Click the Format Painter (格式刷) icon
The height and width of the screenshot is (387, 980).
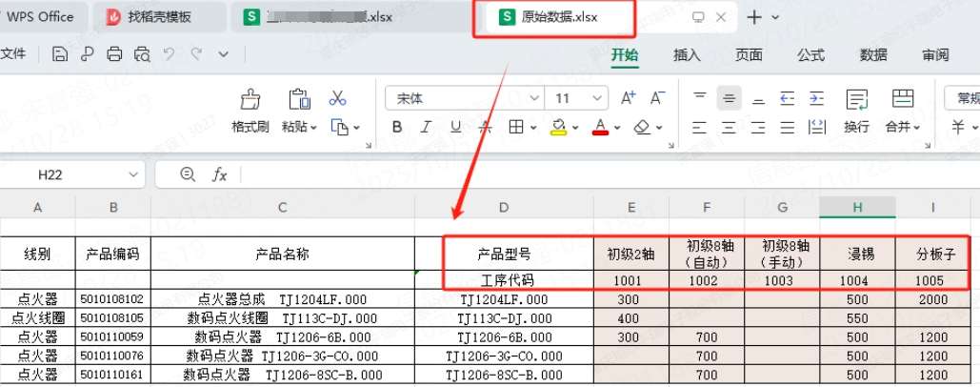250,99
